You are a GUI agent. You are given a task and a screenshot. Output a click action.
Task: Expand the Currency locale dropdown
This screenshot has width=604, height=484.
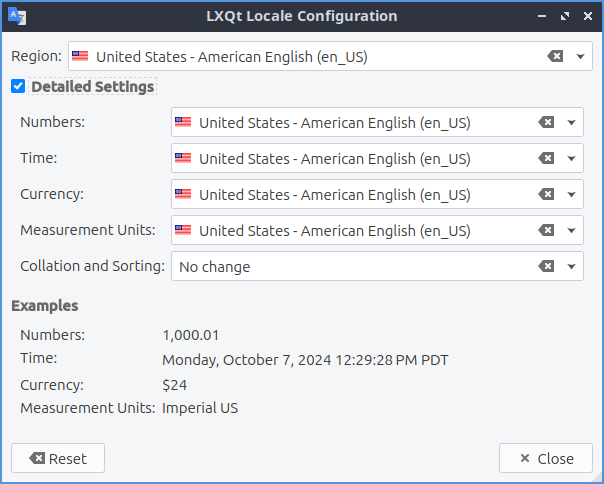click(572, 195)
